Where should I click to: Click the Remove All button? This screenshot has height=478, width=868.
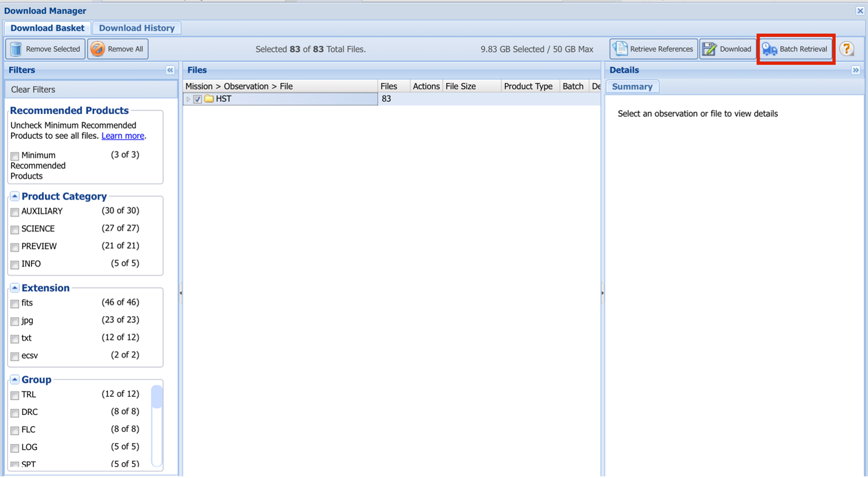tap(118, 49)
